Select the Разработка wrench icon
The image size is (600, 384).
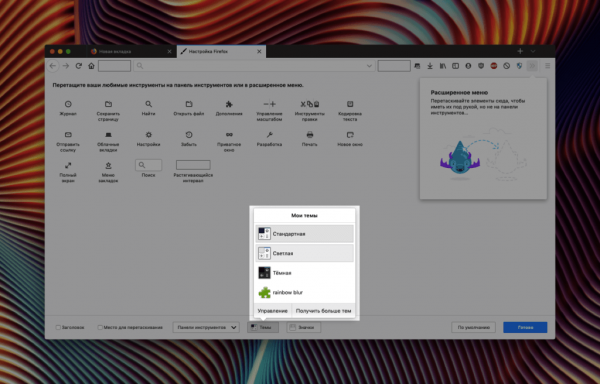click(x=269, y=135)
